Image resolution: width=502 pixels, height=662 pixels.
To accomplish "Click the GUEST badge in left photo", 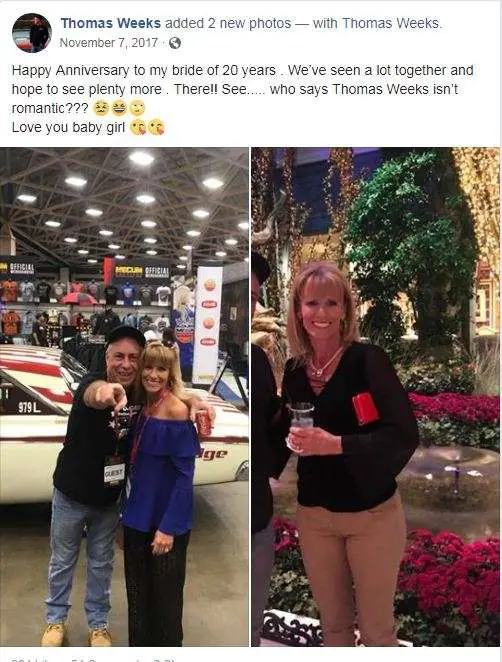I will coord(114,472).
